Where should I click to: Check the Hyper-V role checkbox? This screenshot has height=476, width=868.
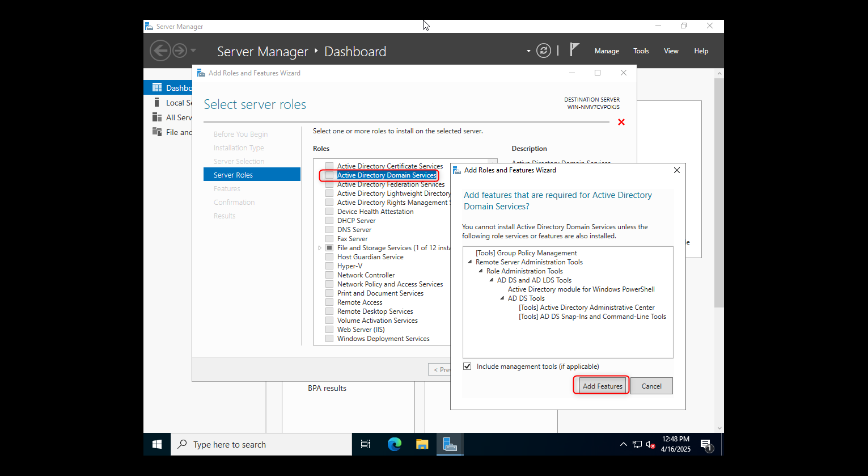329,266
